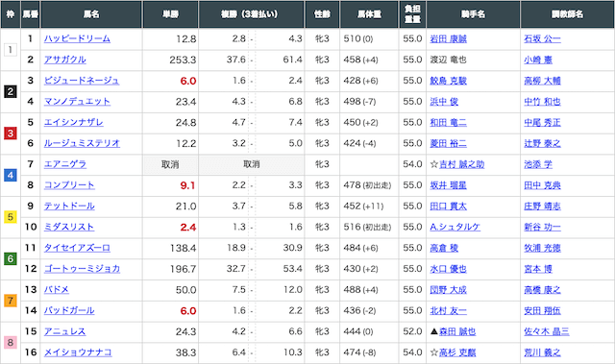This screenshot has width=615, height=364.
Task: Open horse link コンプリート
Action: click(x=69, y=185)
